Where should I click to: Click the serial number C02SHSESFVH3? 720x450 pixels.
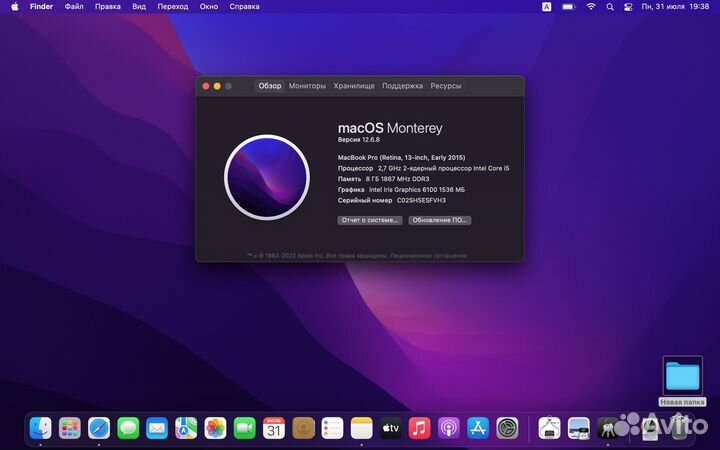click(421, 200)
